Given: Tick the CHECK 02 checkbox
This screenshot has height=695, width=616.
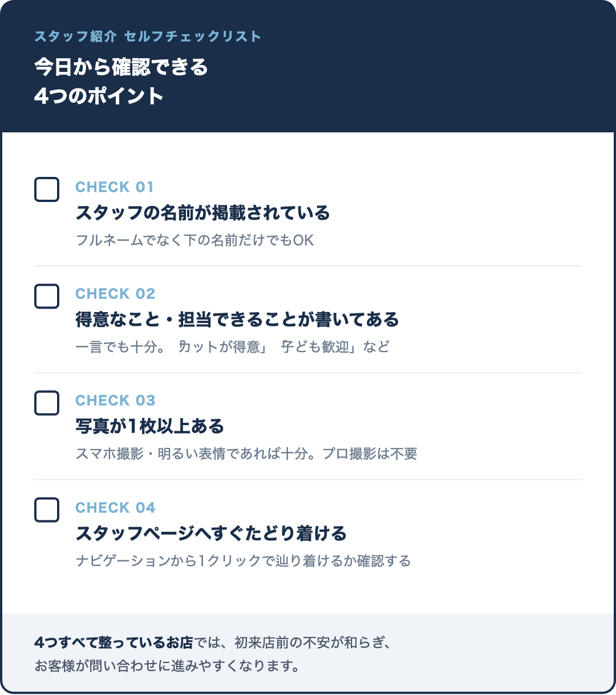Looking at the screenshot, I should (x=47, y=296).
